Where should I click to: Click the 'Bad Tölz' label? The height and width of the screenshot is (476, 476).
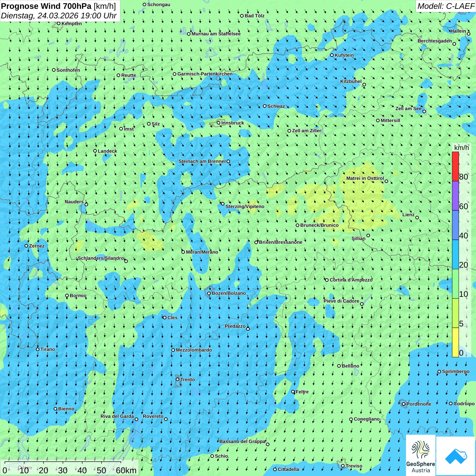254,16
